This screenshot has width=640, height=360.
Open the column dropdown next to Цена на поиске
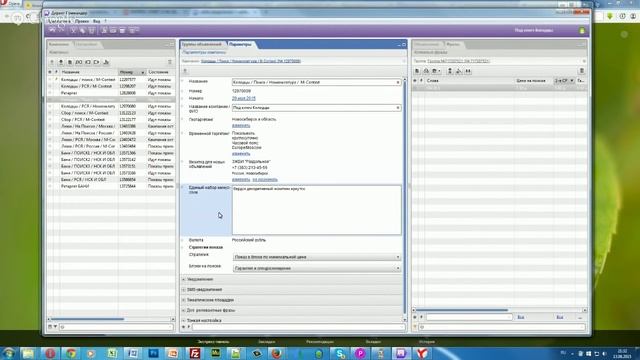coord(572,80)
